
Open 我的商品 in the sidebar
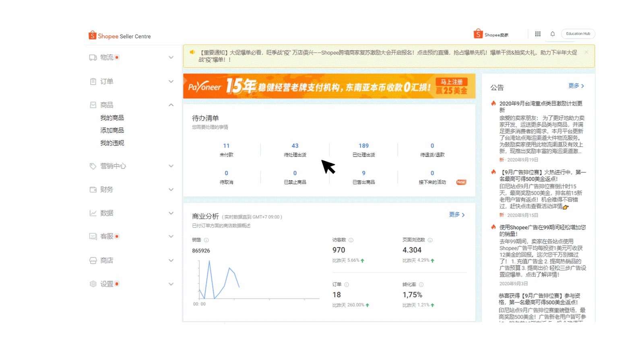112,118
